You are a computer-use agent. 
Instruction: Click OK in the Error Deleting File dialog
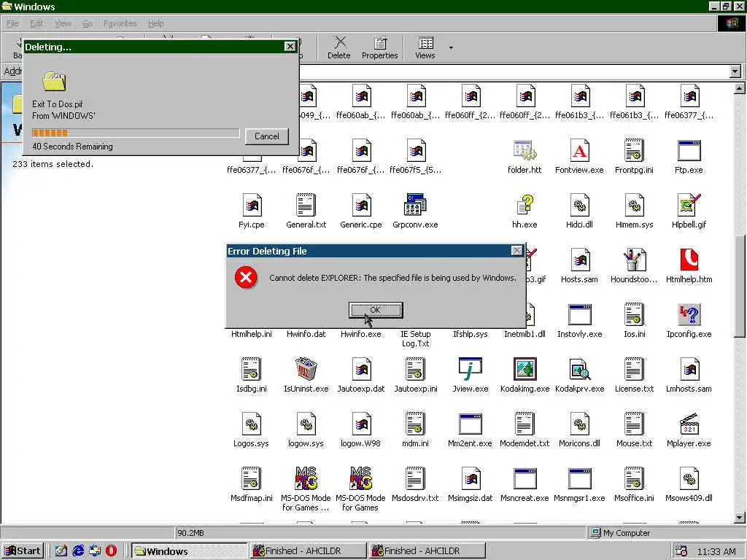(x=376, y=310)
